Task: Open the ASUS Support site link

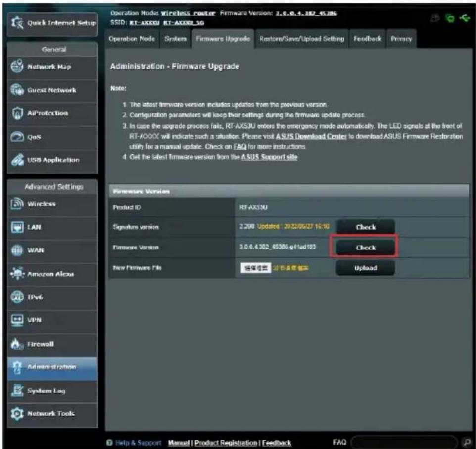Action: coord(269,157)
